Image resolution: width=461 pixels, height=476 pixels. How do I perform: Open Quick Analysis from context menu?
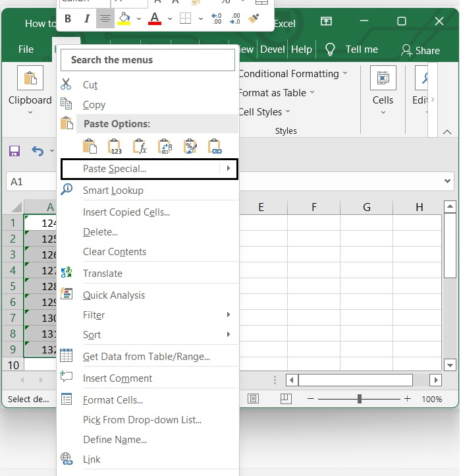pos(148,295)
